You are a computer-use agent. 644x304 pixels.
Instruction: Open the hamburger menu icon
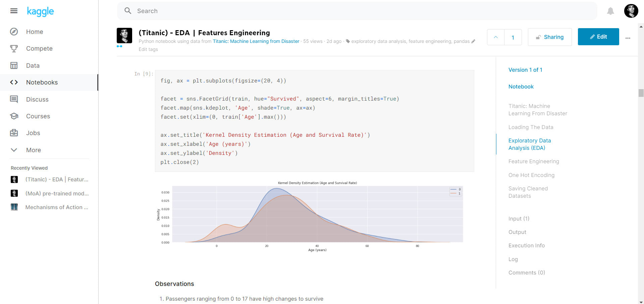[14, 11]
